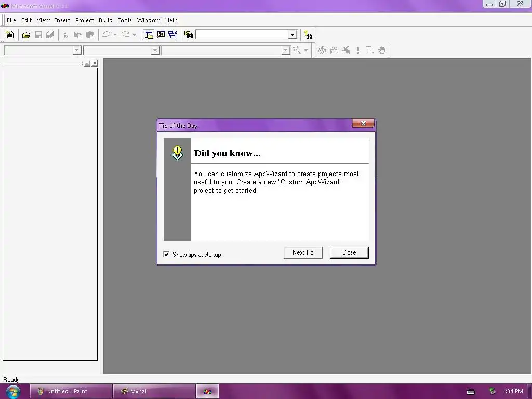The height and width of the screenshot is (399, 532).
Task: Open the WizardBar members combo dropdown
Action: point(286,50)
